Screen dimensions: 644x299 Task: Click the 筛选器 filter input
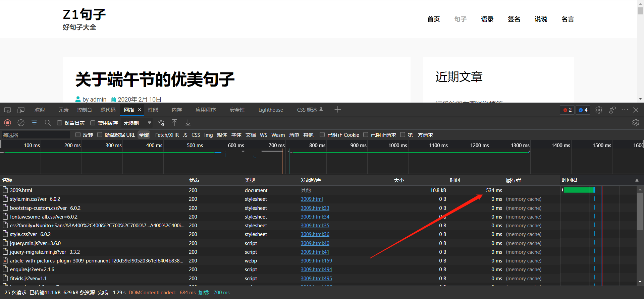point(36,135)
